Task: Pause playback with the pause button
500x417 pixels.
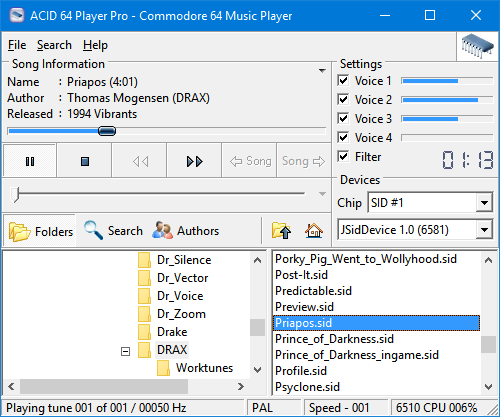Action: point(30,161)
